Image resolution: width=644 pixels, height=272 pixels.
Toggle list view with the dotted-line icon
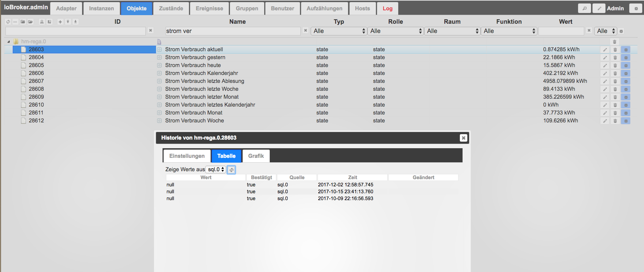(x=15, y=22)
